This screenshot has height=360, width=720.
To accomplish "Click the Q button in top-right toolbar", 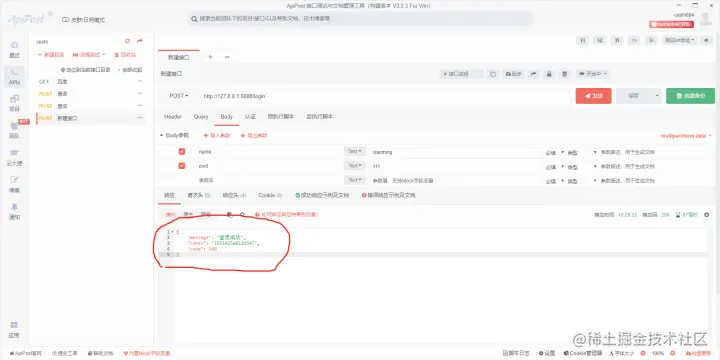I will (600, 40).
